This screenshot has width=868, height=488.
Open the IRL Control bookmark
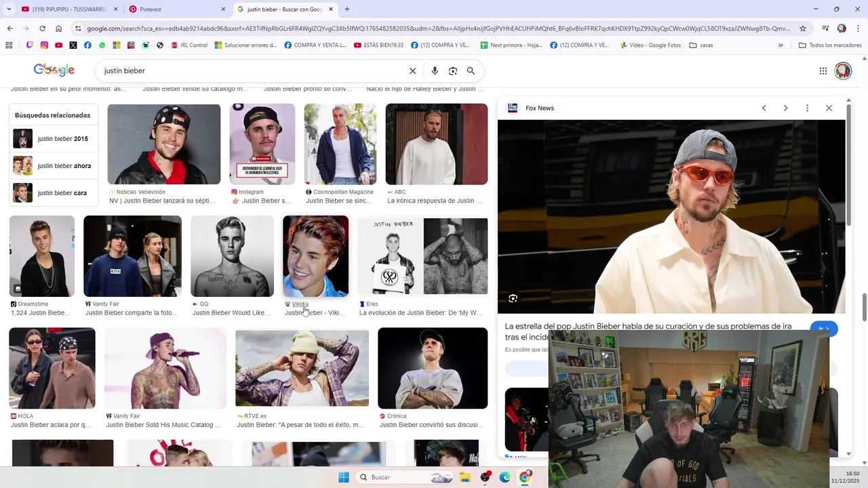tap(189, 45)
